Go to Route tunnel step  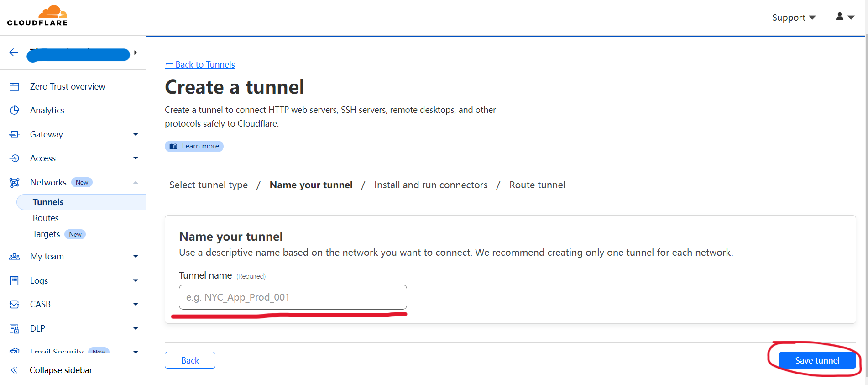pos(537,185)
